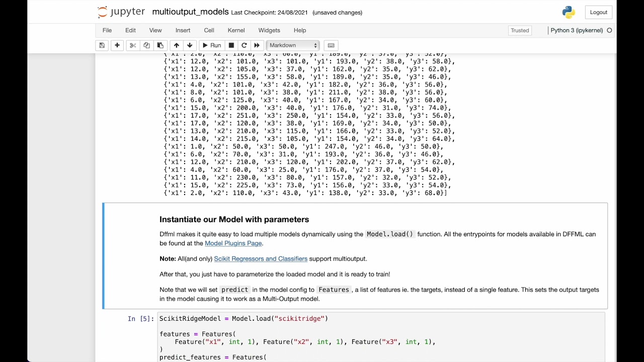Click Last Checkpoint 24/08/2021 text
The image size is (644, 362).
pyautogui.click(x=269, y=13)
